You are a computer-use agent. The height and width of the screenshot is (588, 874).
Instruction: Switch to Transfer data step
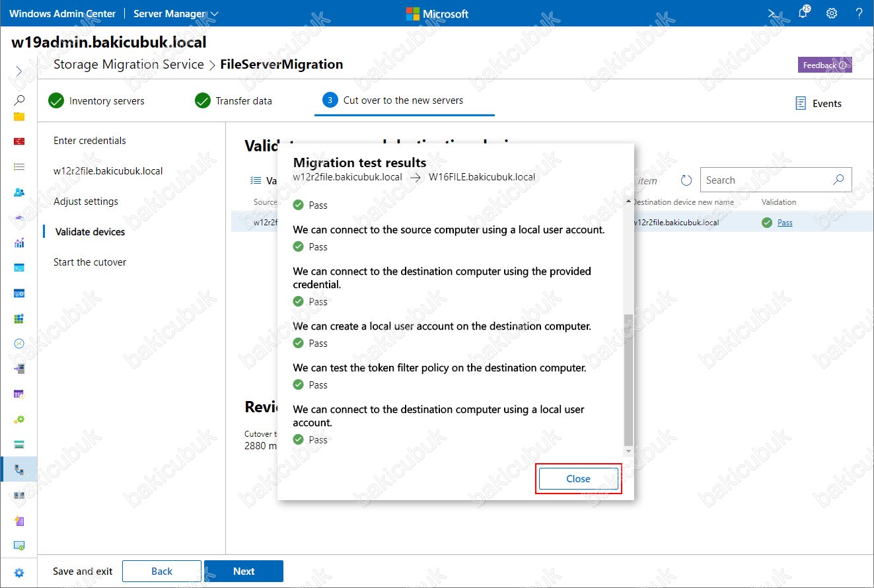[x=233, y=100]
